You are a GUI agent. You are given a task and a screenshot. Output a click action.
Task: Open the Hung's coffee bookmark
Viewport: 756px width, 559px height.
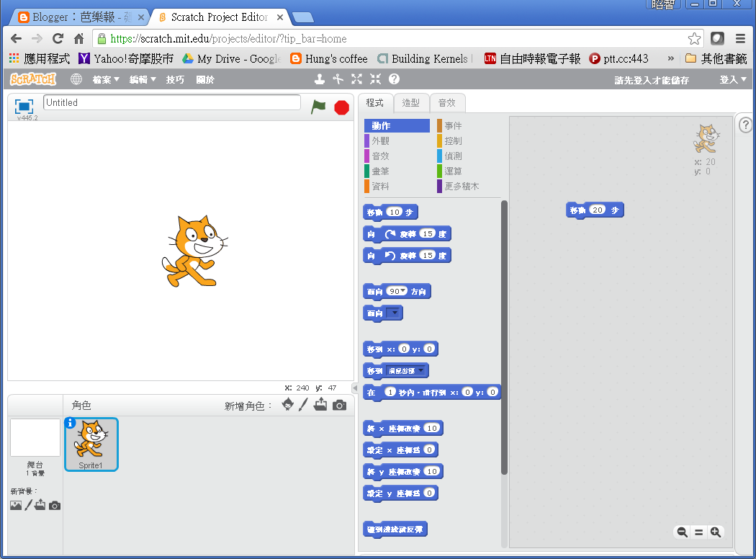(329, 59)
